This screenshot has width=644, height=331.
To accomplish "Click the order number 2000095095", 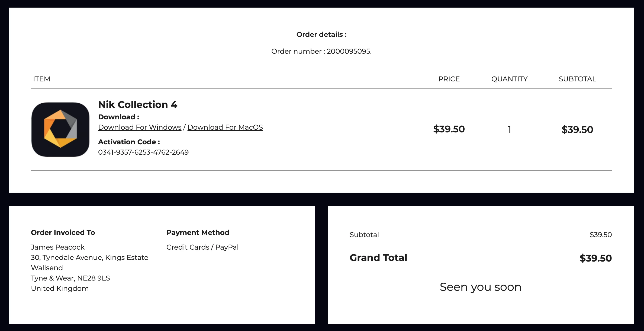I will 349,51.
